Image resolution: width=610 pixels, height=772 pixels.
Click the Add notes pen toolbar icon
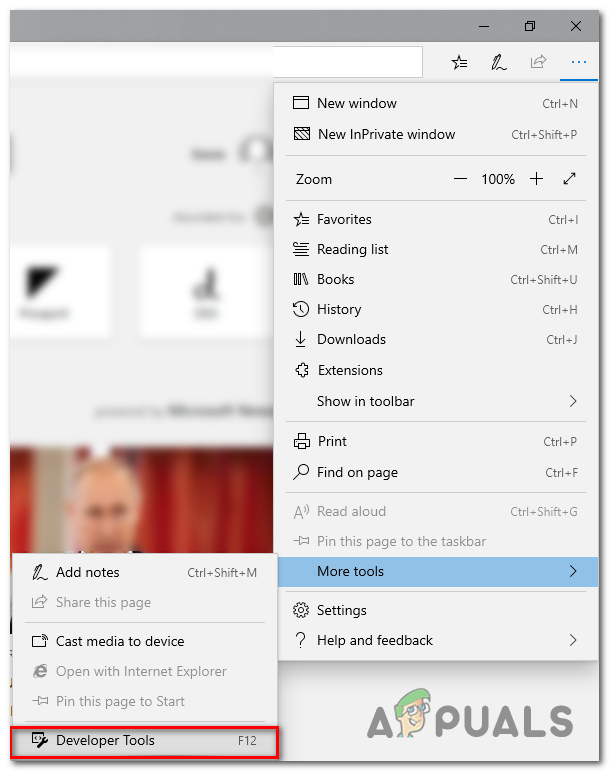498,63
